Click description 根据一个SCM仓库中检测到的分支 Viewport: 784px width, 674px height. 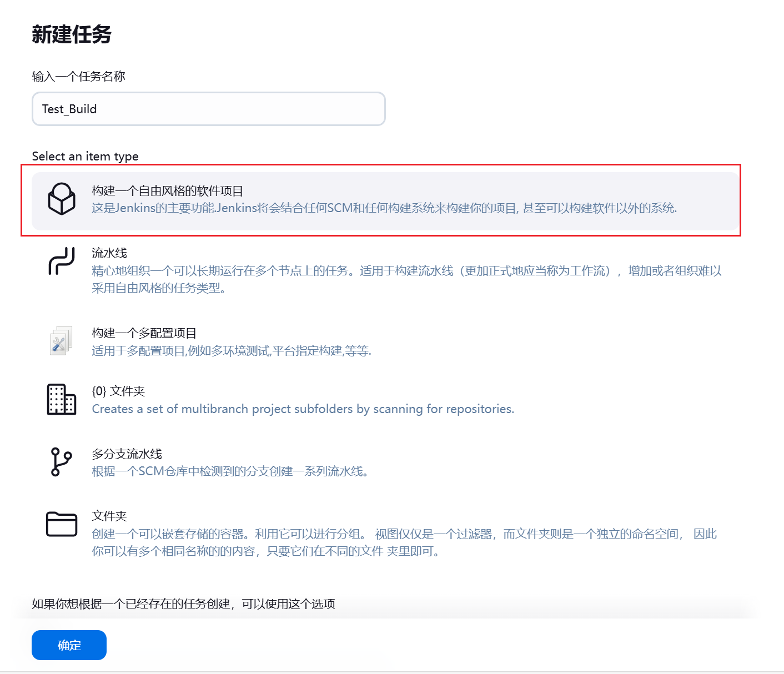coord(230,471)
